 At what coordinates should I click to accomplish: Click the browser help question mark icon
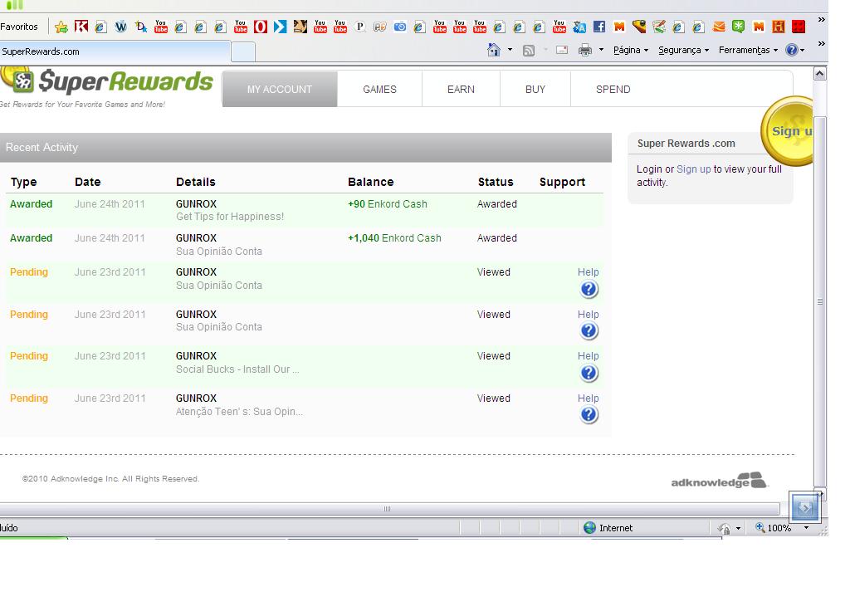(x=791, y=50)
